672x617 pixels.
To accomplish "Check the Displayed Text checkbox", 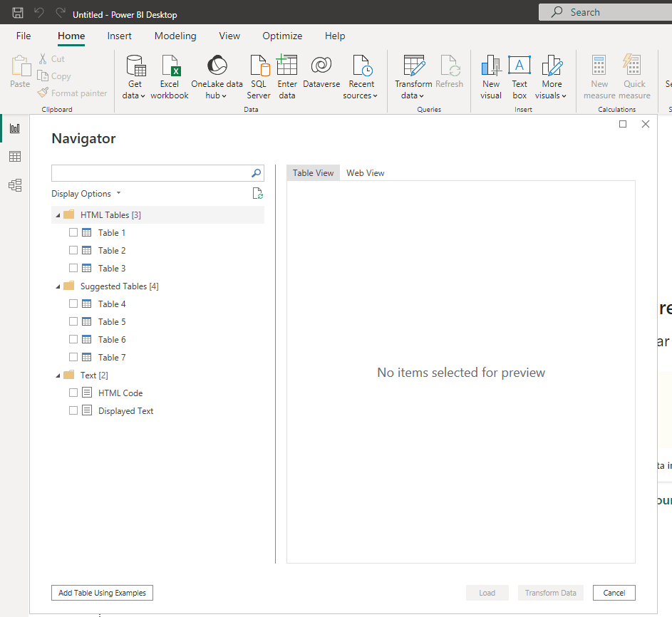I will (x=73, y=410).
